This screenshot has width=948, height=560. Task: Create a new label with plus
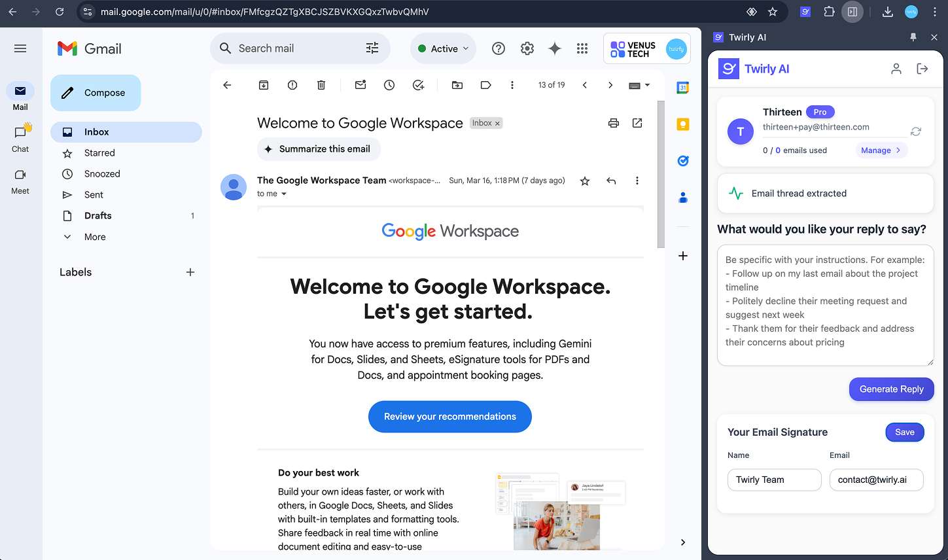click(190, 272)
